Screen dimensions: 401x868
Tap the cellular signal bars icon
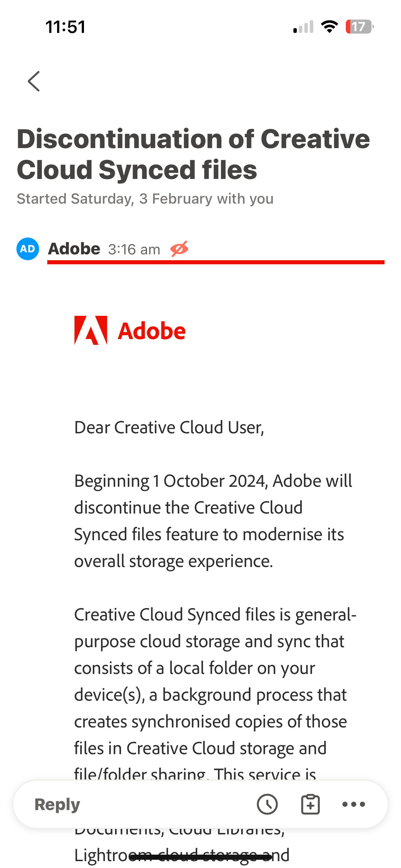(x=304, y=27)
